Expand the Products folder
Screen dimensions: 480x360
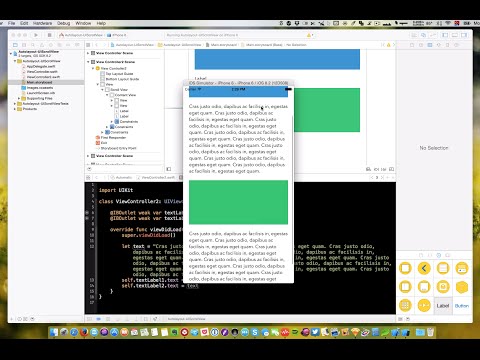click(x=15, y=109)
